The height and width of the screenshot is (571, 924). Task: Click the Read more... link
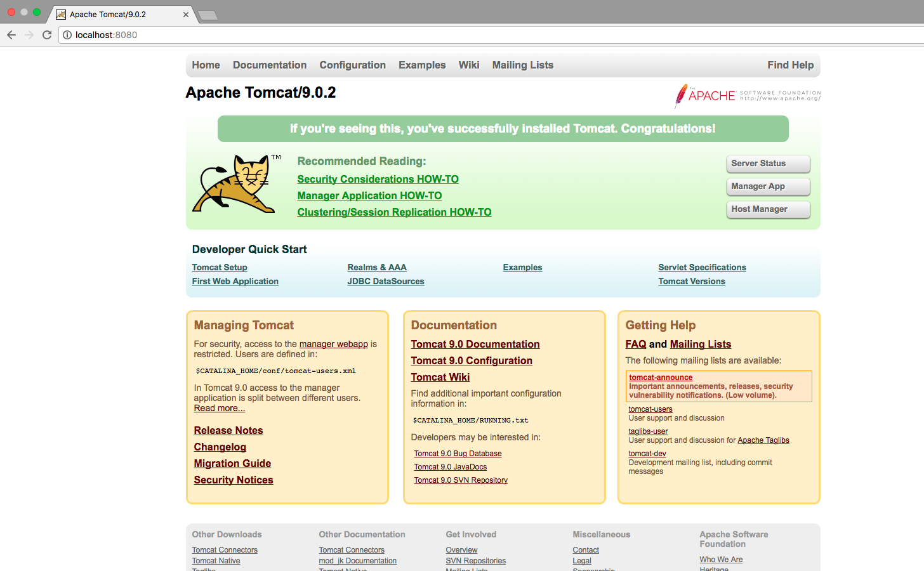220,408
